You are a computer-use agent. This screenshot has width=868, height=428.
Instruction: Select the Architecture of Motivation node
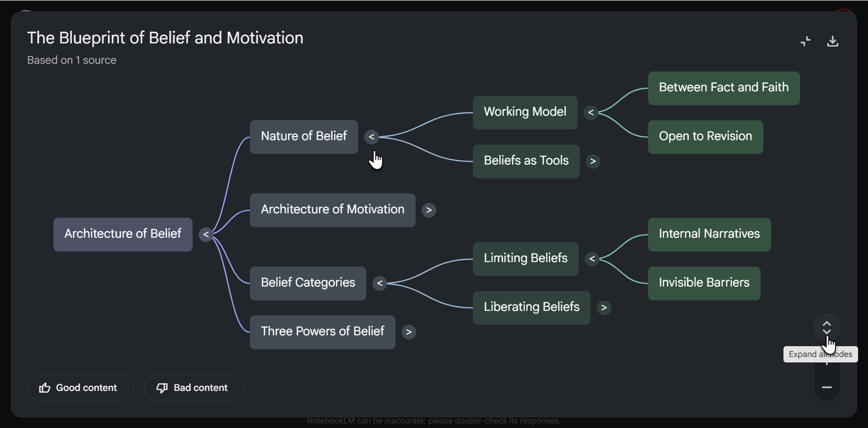[332, 209]
